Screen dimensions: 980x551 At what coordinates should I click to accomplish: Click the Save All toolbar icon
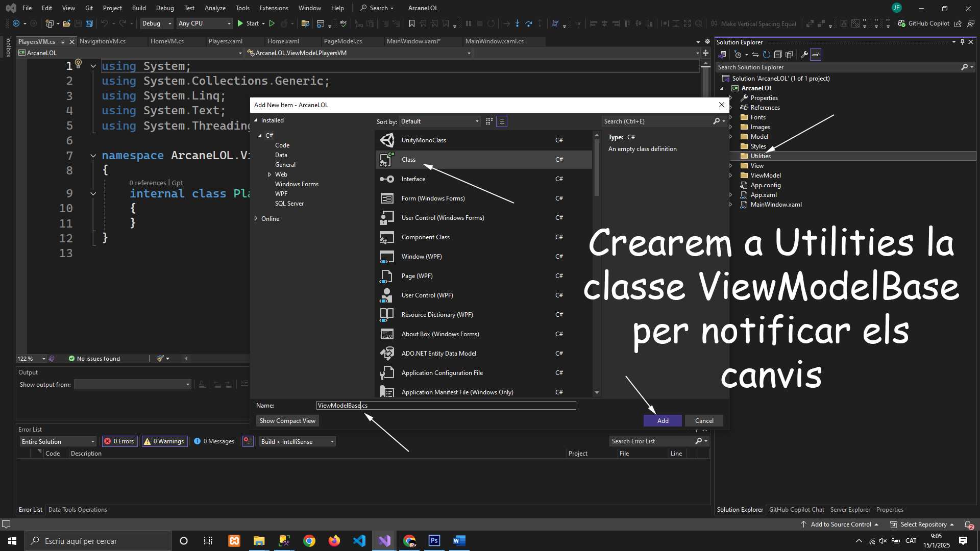tap(89, 23)
